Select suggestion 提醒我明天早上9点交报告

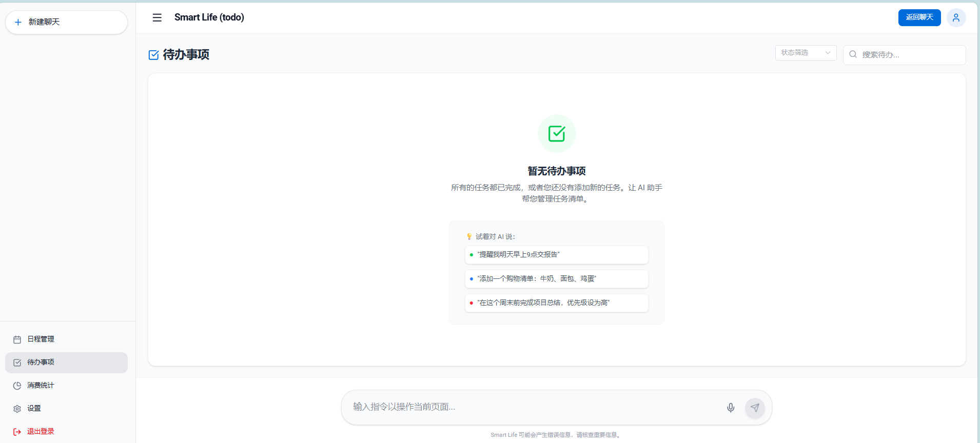[x=557, y=255]
